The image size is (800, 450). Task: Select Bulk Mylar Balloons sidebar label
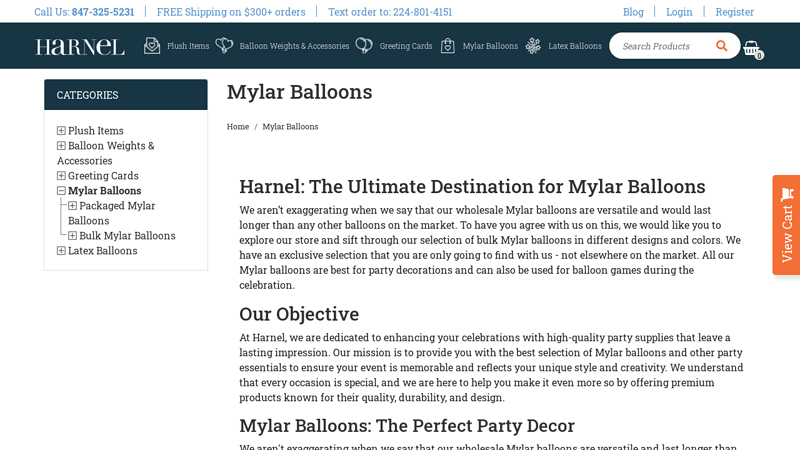(x=127, y=236)
